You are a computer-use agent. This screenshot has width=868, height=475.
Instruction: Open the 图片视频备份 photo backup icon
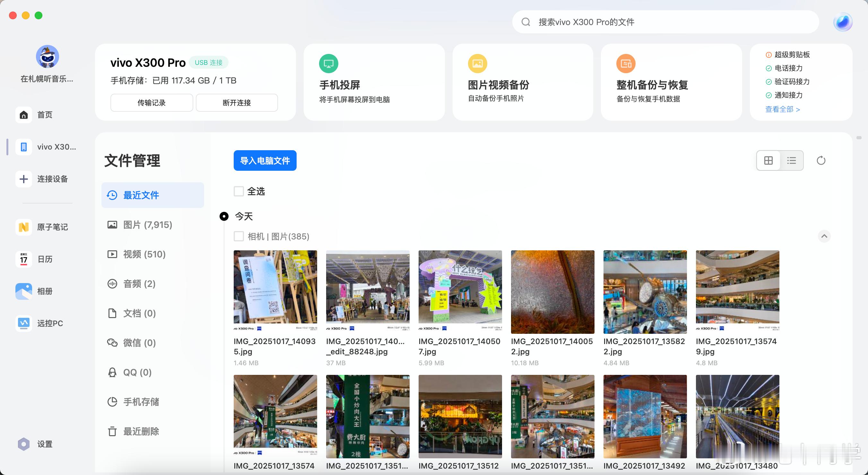tap(477, 63)
